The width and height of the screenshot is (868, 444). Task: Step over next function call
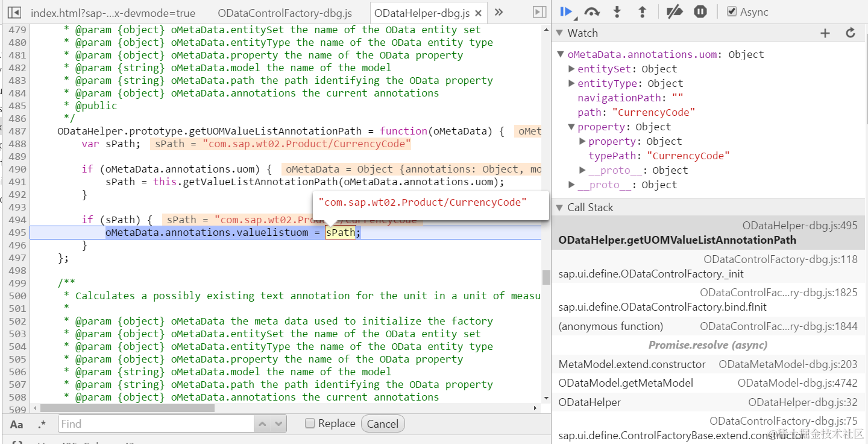pos(592,11)
